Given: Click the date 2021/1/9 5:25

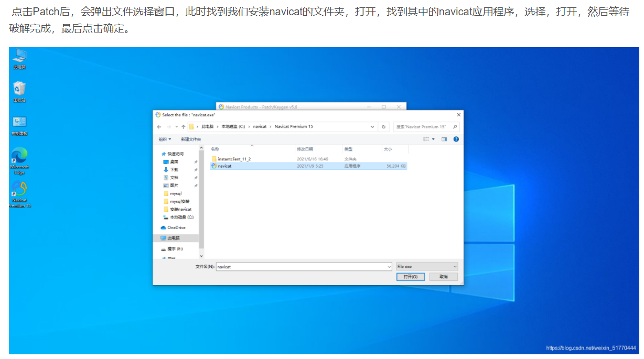Looking at the screenshot, I should pyautogui.click(x=310, y=166).
